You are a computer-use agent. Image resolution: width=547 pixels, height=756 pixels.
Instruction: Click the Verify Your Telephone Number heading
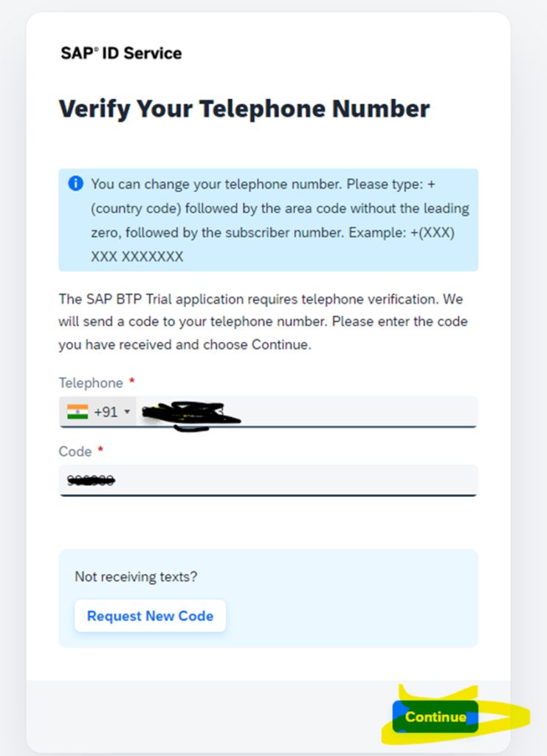pyautogui.click(x=244, y=109)
